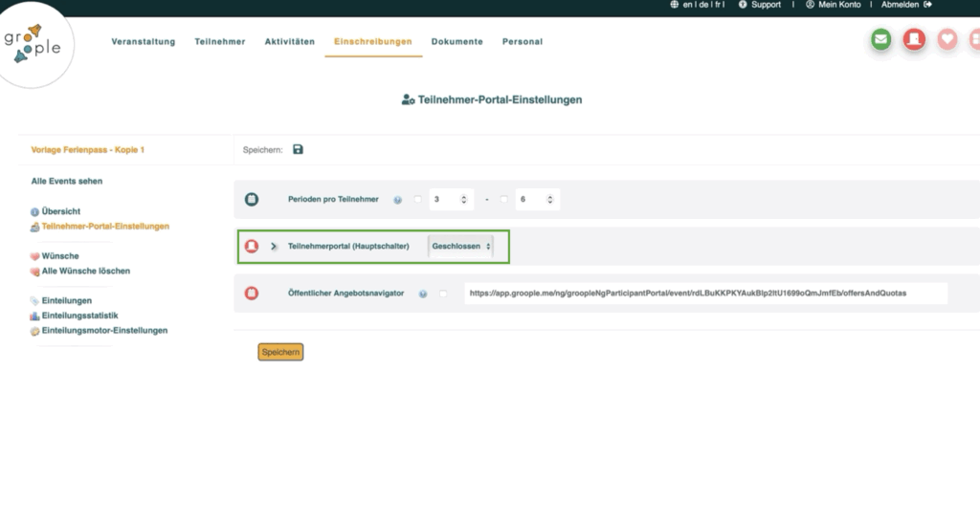Click the floppy disk save icon
Viewport: 980px width, 523px height.
pyautogui.click(x=298, y=149)
